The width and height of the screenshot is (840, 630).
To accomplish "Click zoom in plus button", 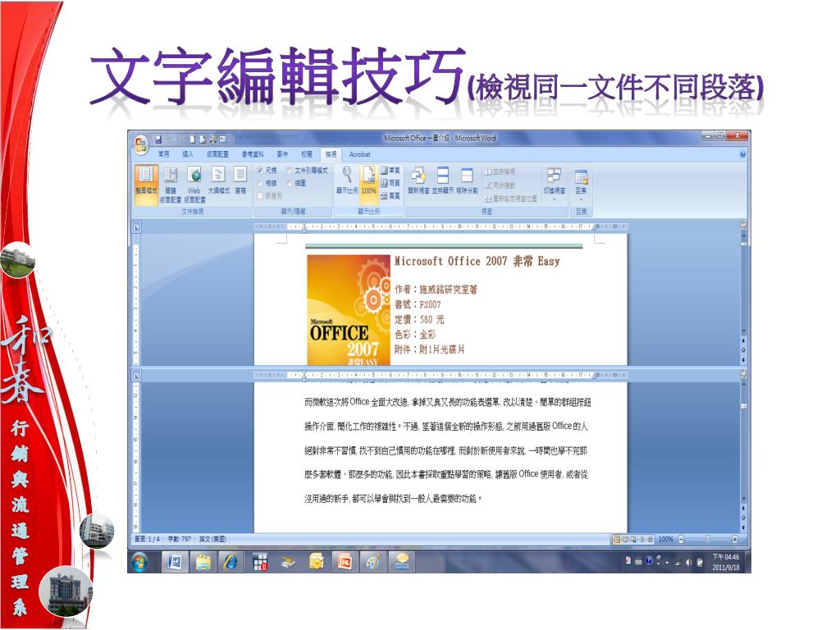I will point(734,540).
